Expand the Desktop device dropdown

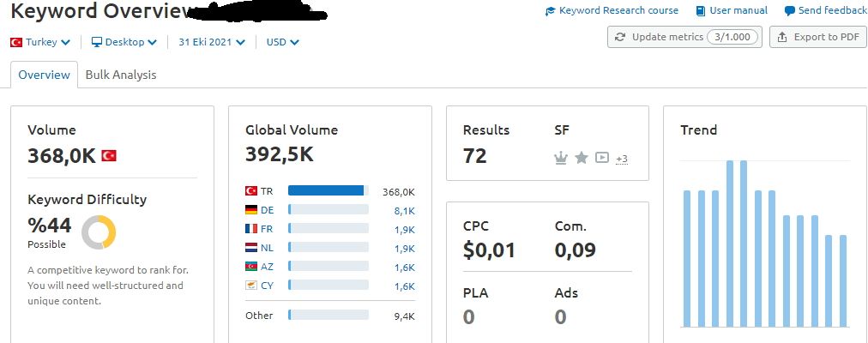(x=124, y=42)
